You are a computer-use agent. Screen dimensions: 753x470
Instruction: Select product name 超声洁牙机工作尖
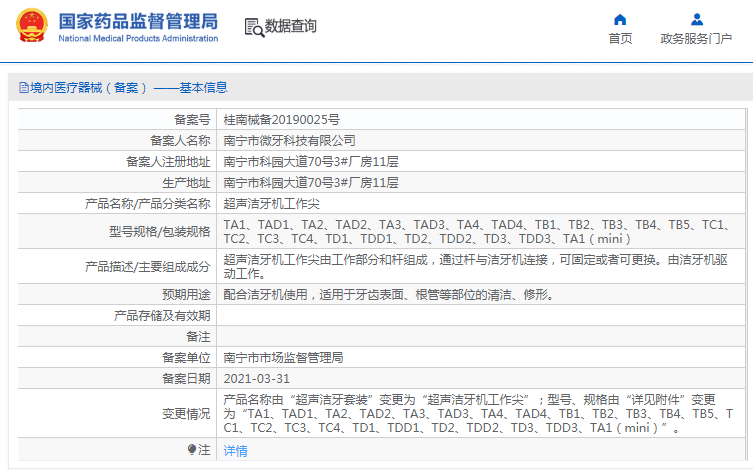(271, 204)
